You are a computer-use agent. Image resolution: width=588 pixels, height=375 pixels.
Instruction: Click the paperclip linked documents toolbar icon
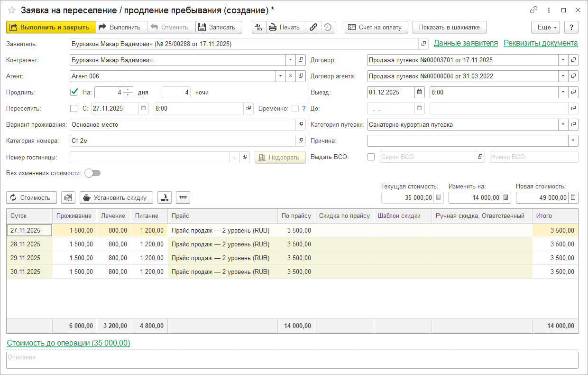point(313,27)
